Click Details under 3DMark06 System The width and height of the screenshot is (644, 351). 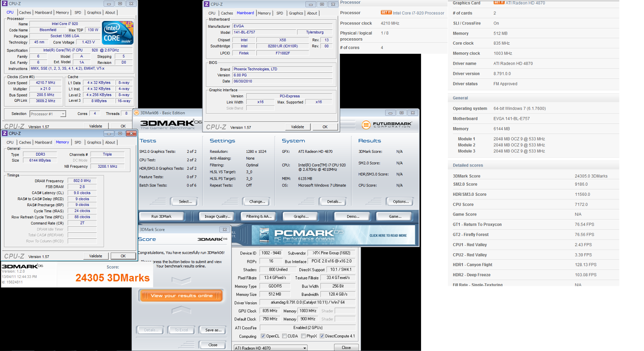(x=334, y=201)
